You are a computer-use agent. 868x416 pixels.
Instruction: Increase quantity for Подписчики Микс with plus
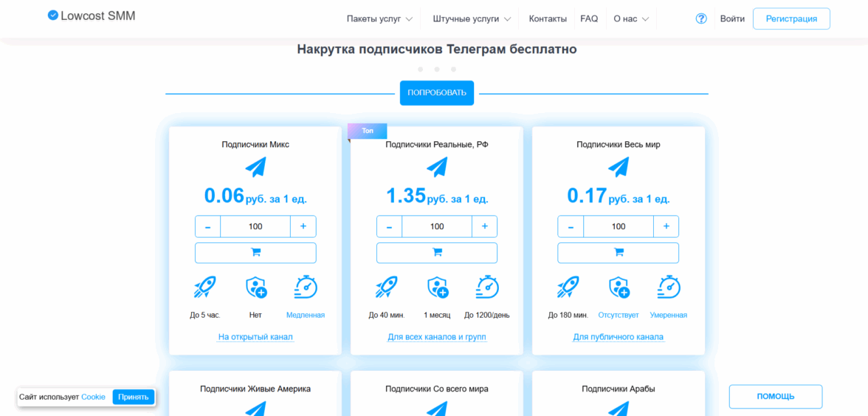303,226
